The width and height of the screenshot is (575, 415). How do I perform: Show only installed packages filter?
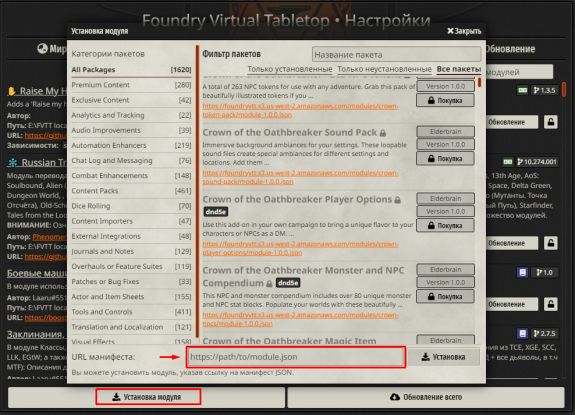[x=290, y=69]
